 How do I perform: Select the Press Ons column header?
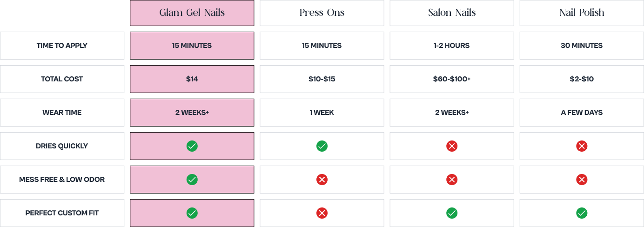(322, 13)
